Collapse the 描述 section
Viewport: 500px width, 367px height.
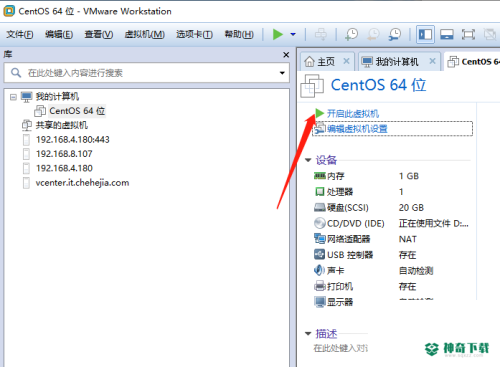[x=308, y=333]
